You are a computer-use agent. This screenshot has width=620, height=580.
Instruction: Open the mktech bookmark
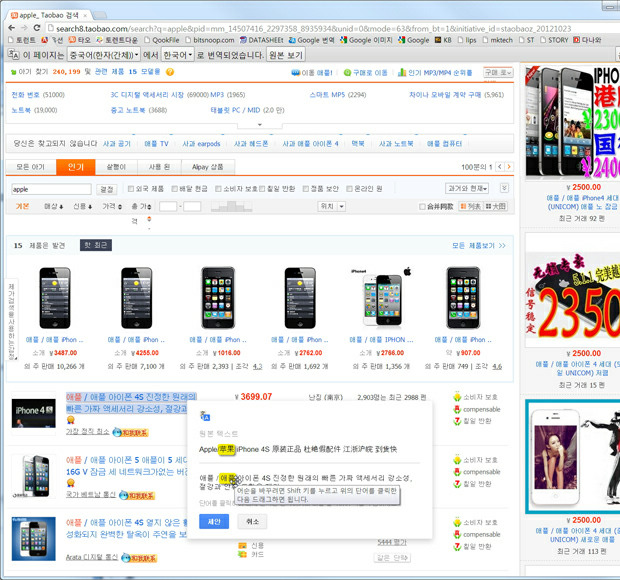(x=497, y=40)
